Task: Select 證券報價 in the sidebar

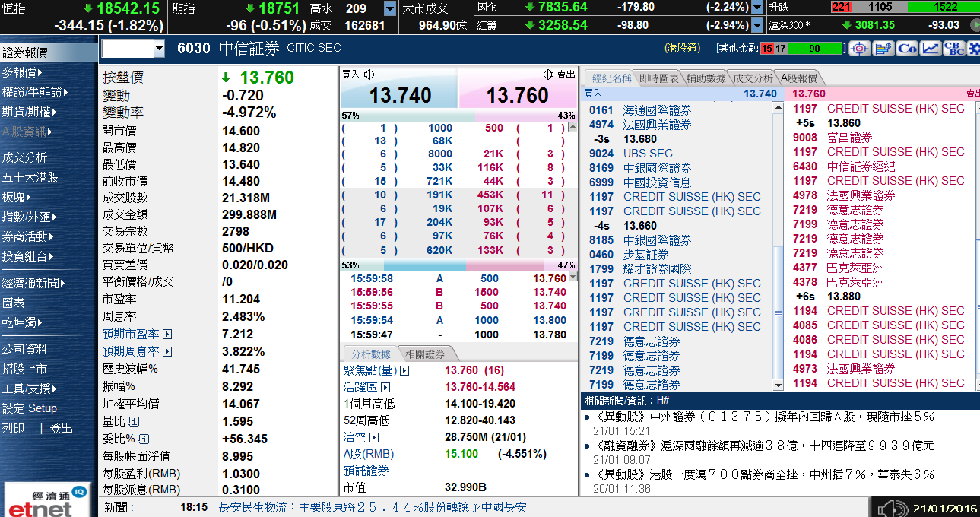Action: click(49, 53)
